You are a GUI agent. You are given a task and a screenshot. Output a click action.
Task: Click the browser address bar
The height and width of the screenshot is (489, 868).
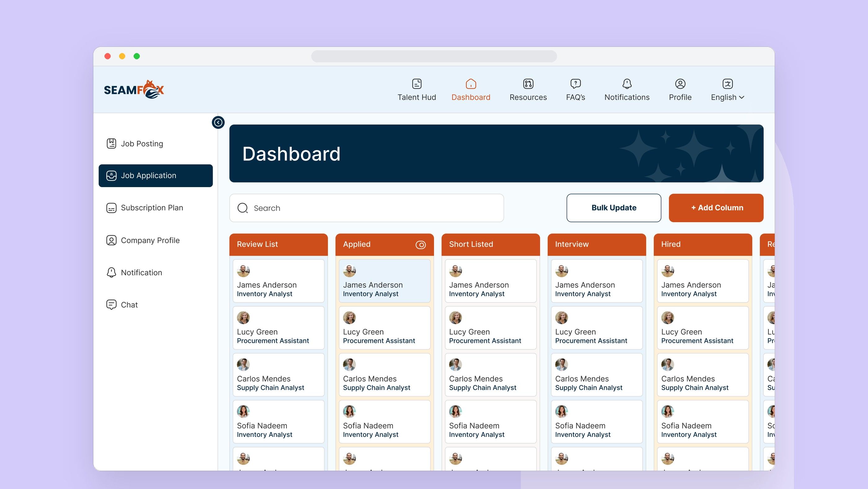coord(434,56)
